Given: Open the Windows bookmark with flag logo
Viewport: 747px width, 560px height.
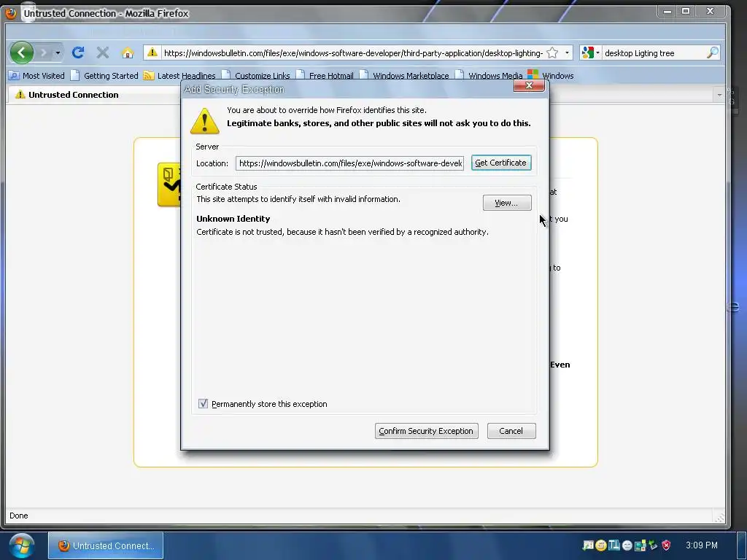Looking at the screenshot, I should 551,75.
